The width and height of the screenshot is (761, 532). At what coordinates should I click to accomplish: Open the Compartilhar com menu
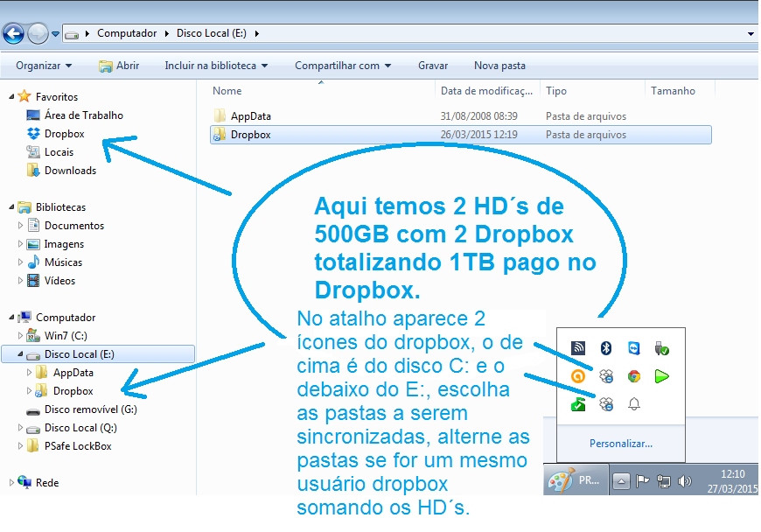[x=340, y=65]
